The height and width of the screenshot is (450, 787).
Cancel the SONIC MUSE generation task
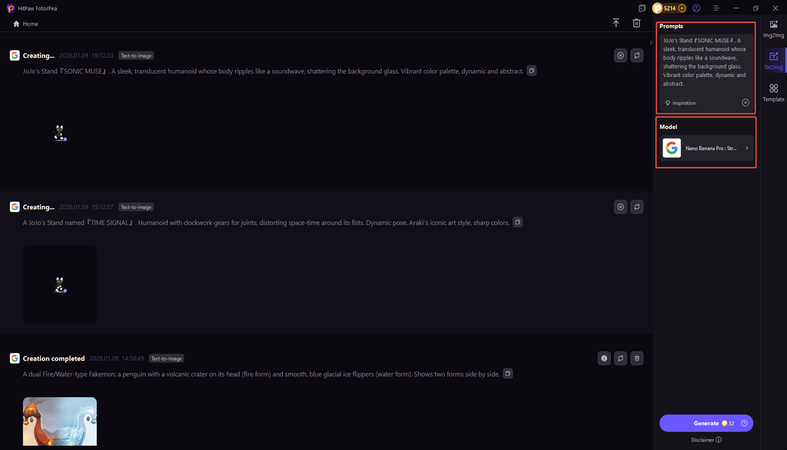point(620,56)
